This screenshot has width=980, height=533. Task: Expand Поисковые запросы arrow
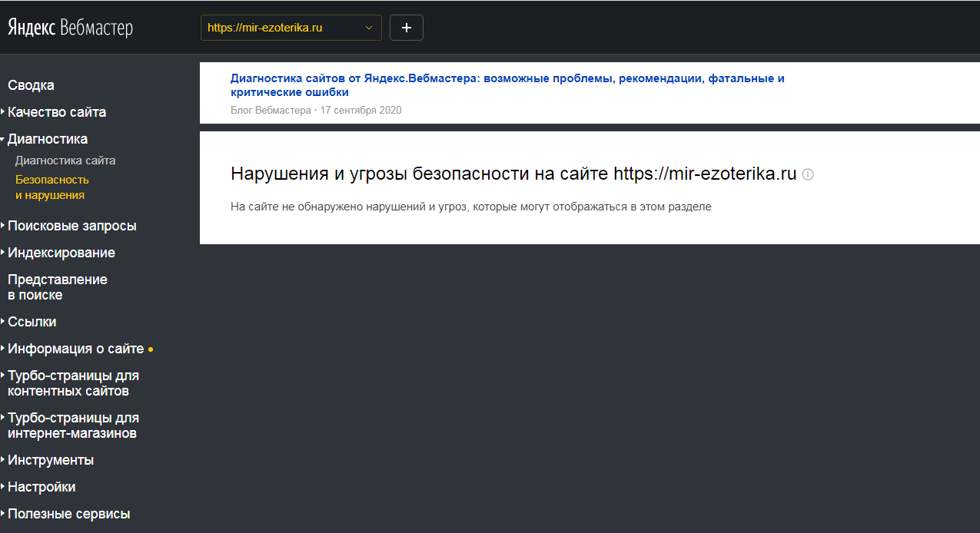tap(3, 226)
